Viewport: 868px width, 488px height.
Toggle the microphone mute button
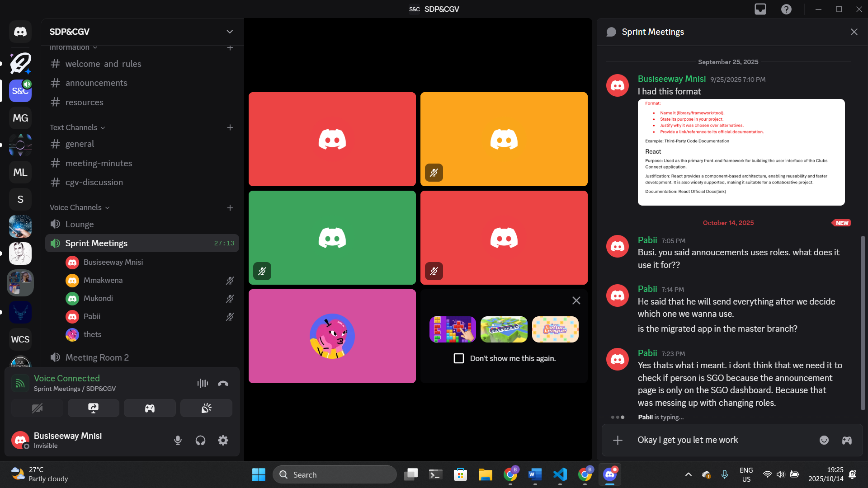coord(178,440)
